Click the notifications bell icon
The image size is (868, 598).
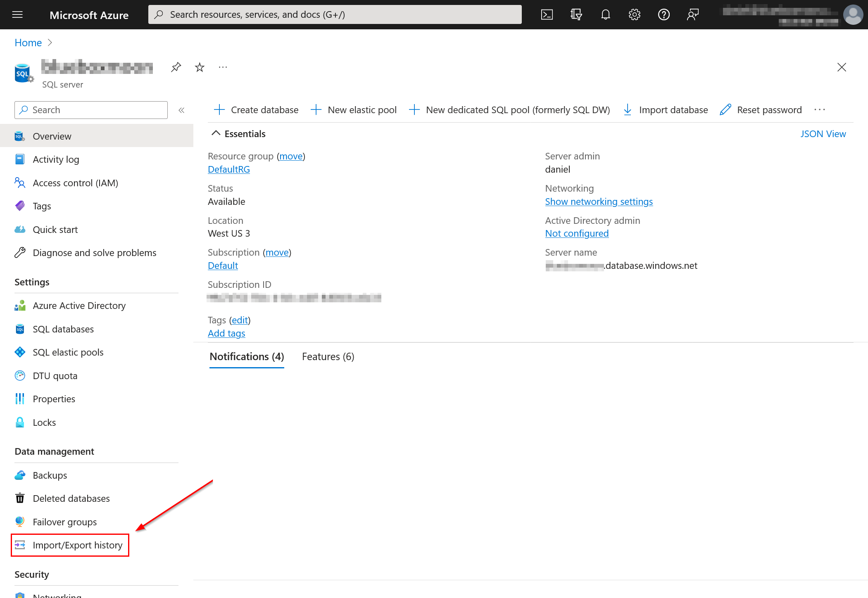pyautogui.click(x=605, y=15)
